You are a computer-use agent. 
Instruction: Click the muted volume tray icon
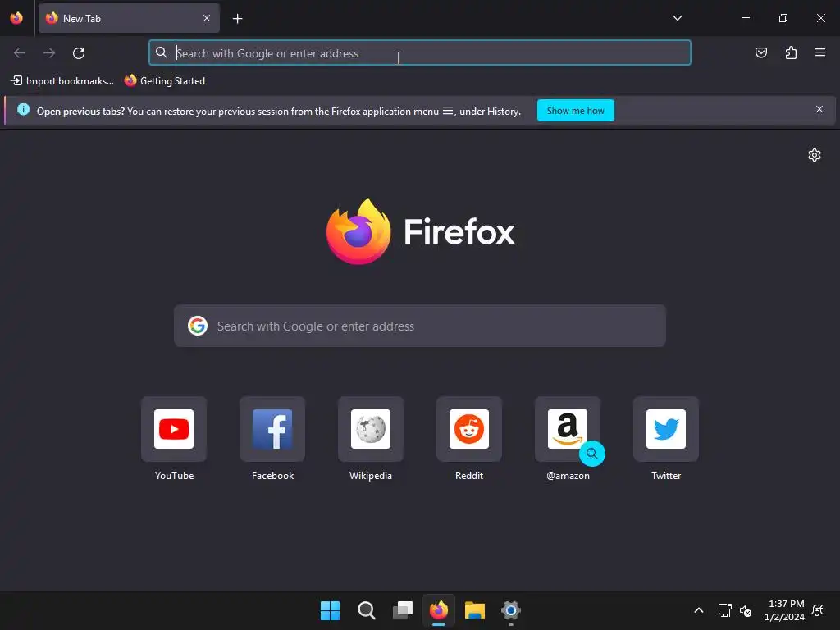746,610
